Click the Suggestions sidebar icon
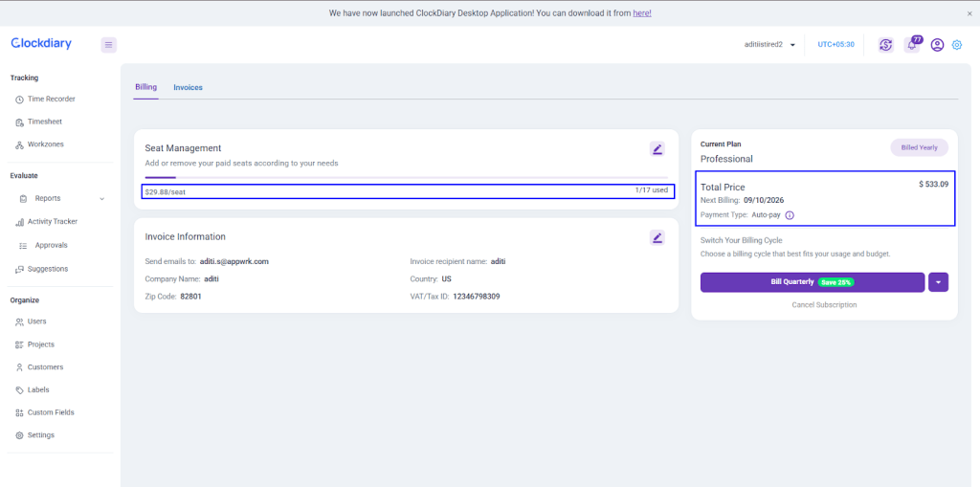This screenshot has width=980, height=487. tap(19, 270)
